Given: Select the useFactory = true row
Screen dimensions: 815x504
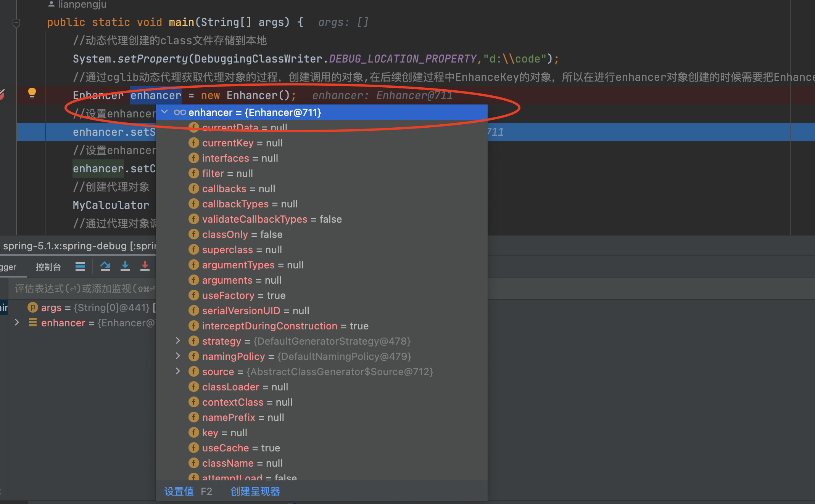Looking at the screenshot, I should click(322, 295).
